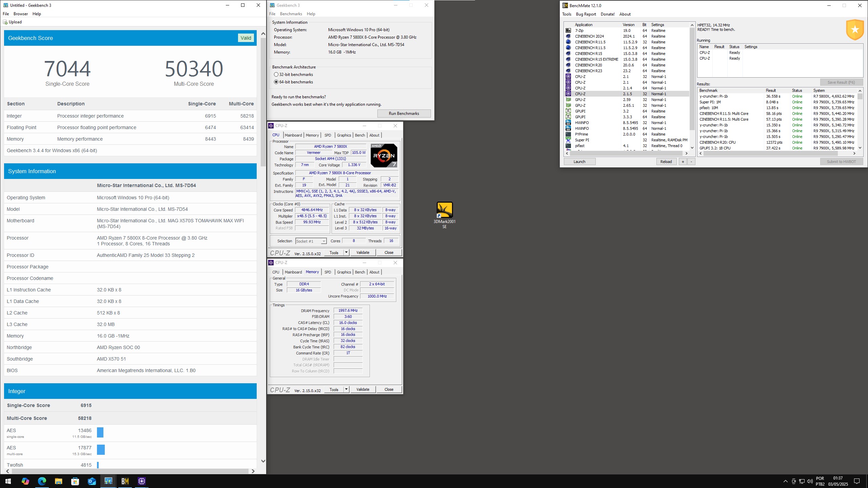This screenshot has height=488, width=868.
Task: Click Validate in the top CPU-Z window
Action: (x=363, y=252)
